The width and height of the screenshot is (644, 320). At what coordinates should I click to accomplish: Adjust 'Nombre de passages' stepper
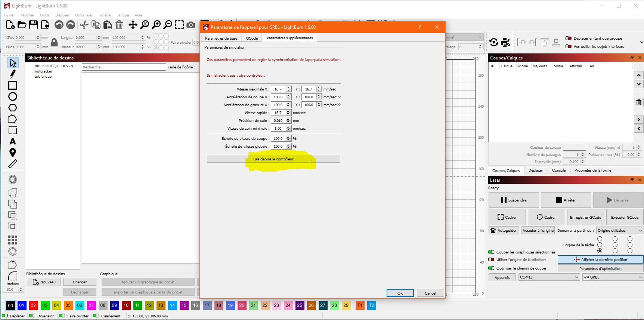point(583,154)
